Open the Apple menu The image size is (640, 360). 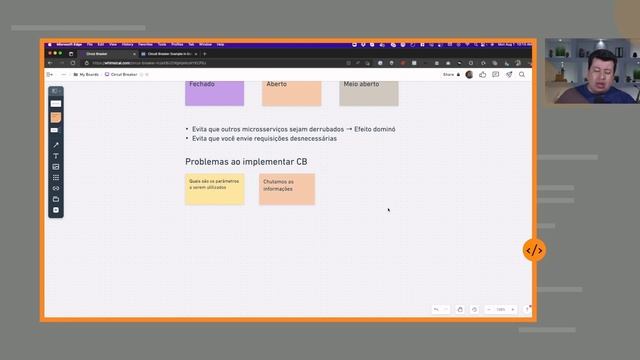coord(50,44)
